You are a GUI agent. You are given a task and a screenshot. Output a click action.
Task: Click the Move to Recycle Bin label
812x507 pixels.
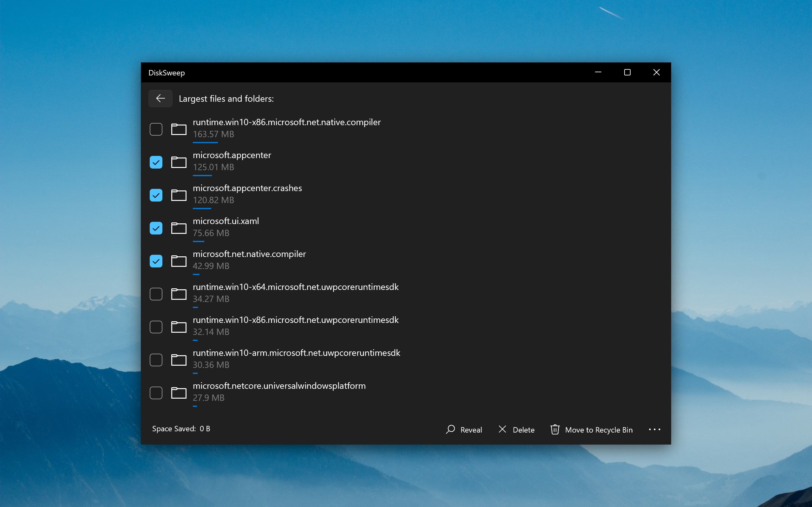[x=599, y=430]
